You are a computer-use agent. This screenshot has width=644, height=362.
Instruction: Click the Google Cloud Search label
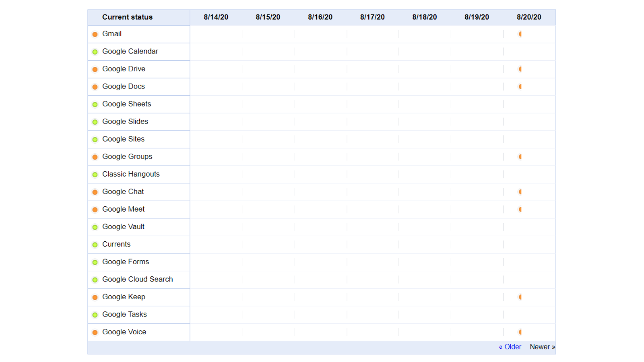(137, 279)
